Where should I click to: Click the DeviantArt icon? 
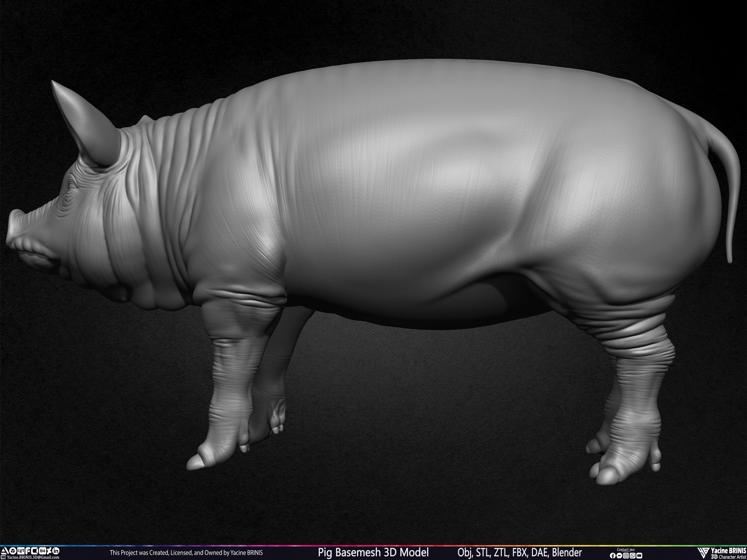pyautogui.click(x=49, y=551)
